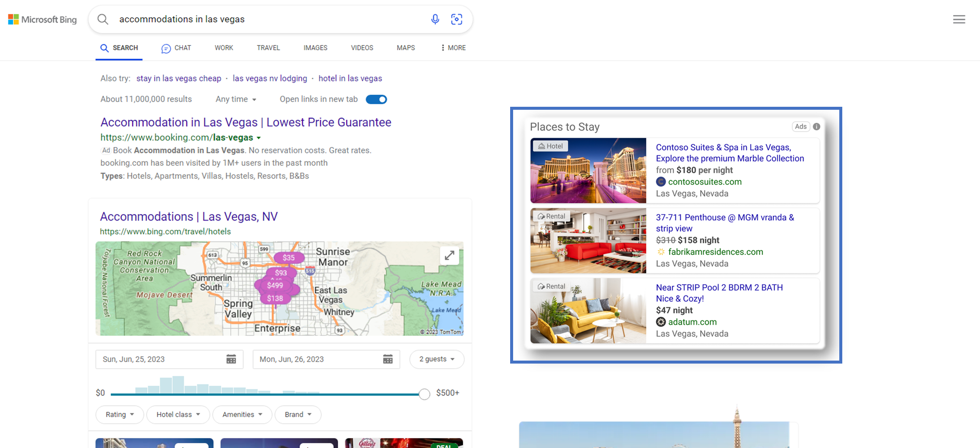
Task: Click the microphone icon for voice search
Action: (435, 19)
